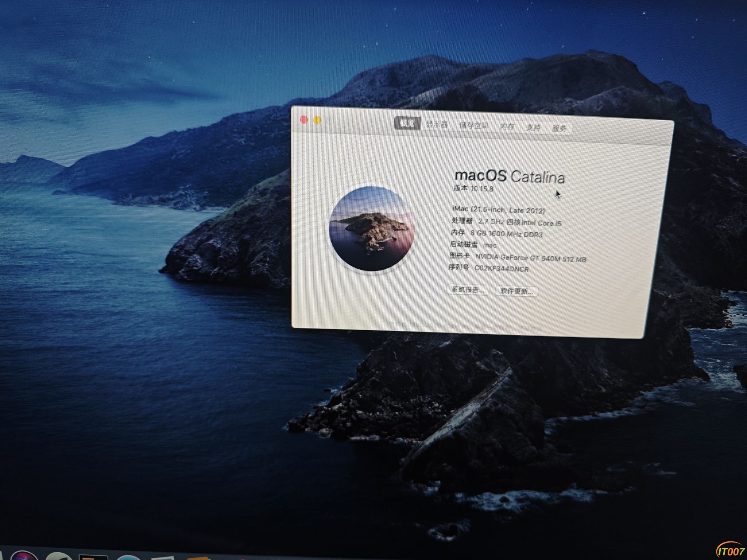Viewport: 747px width, 560px height.
Task: Select the "iMac (21.5-inch, Late 2012)" line
Action: (x=499, y=210)
